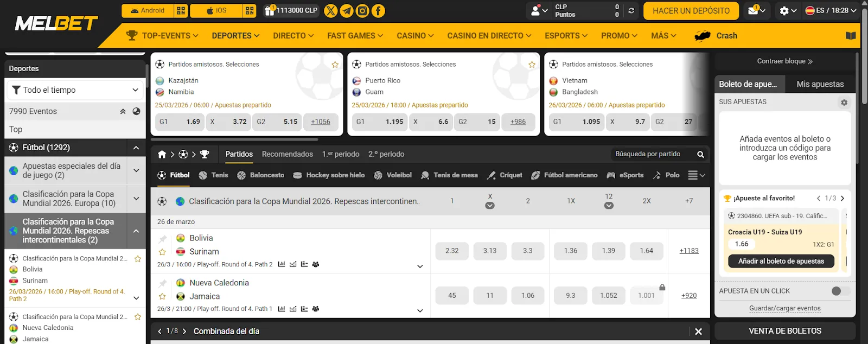
Task: Open the messages envelope menu
Action: coord(757,10)
